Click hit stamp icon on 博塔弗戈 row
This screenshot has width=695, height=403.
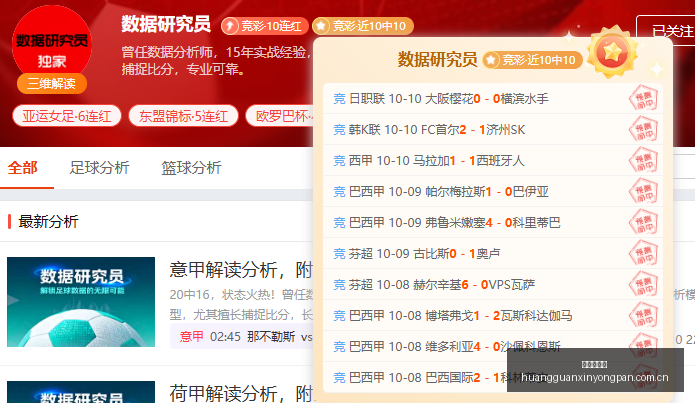pyautogui.click(x=643, y=315)
